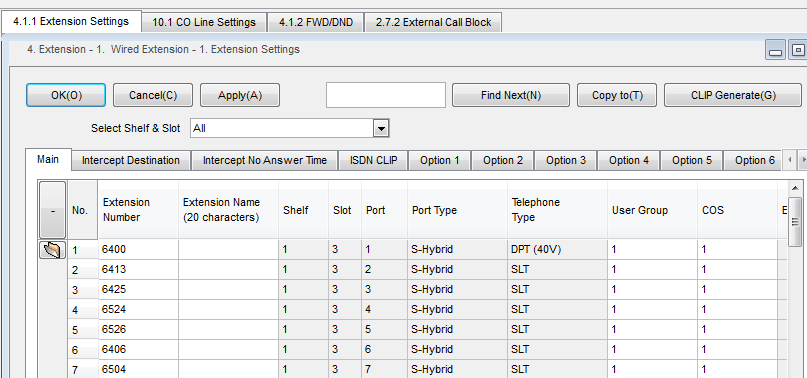Select extension number 6400 cell
This screenshot has height=378, width=807.
pos(138,250)
